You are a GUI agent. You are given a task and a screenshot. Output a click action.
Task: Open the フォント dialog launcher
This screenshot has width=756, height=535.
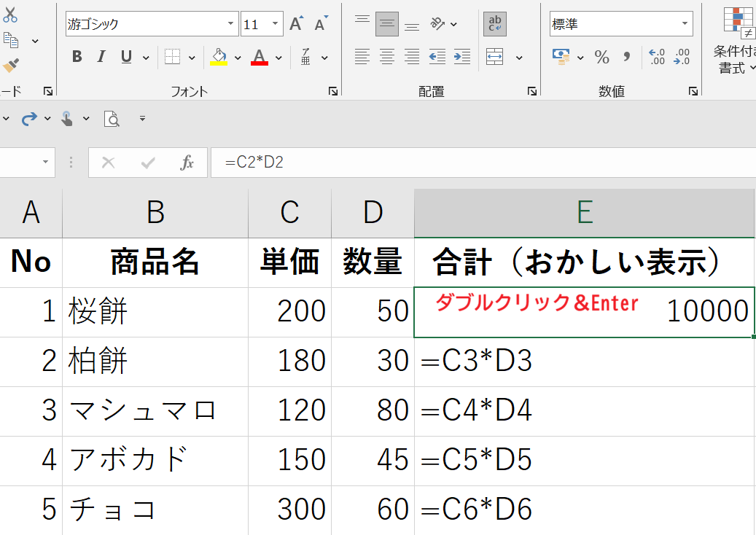pos(332,91)
